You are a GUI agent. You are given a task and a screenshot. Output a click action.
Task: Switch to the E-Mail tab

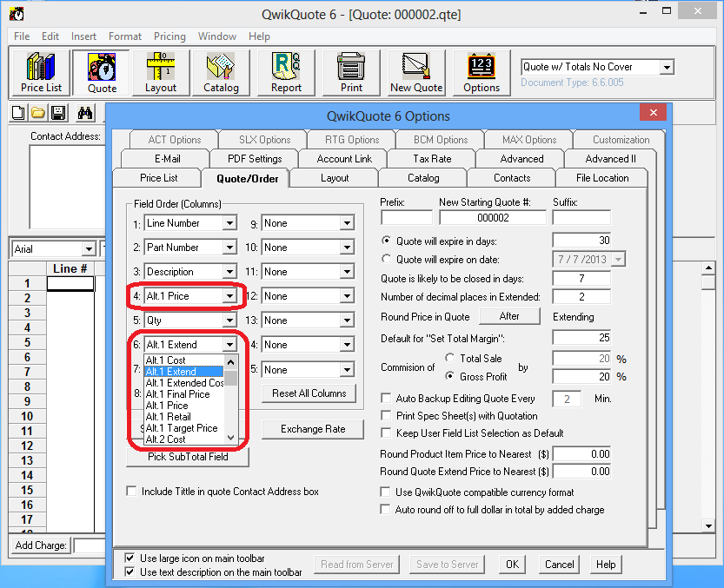pyautogui.click(x=167, y=159)
